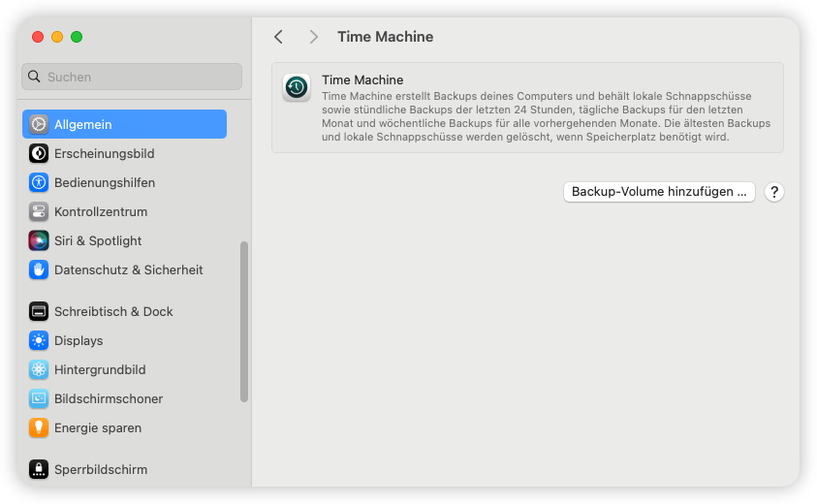Click the Bedienungshilfen accessibility icon
This screenshot has width=817, height=504.
pyautogui.click(x=39, y=182)
